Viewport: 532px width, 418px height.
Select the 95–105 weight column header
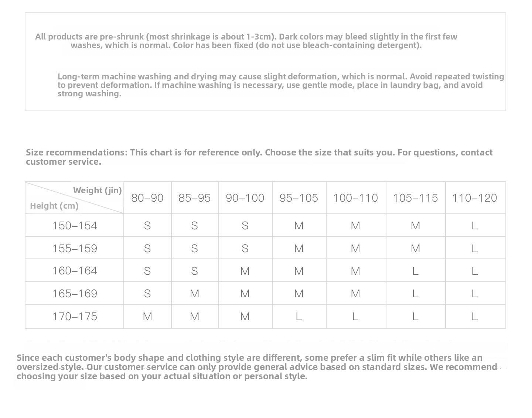click(299, 198)
